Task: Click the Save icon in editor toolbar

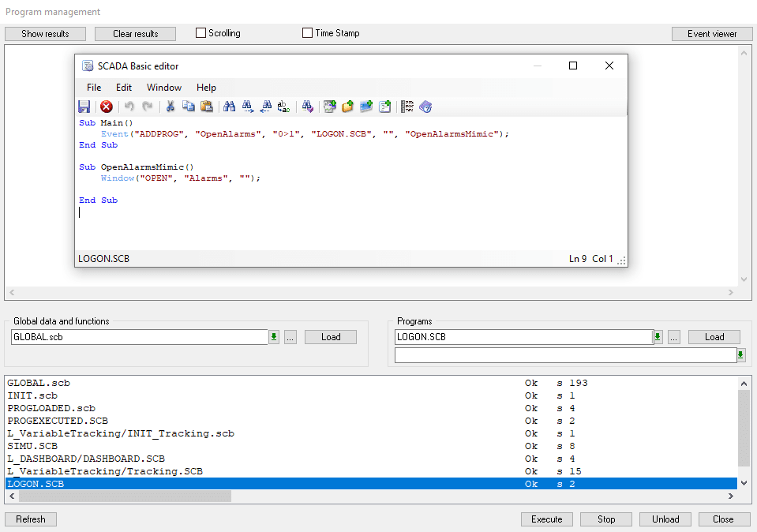Action: pos(84,107)
